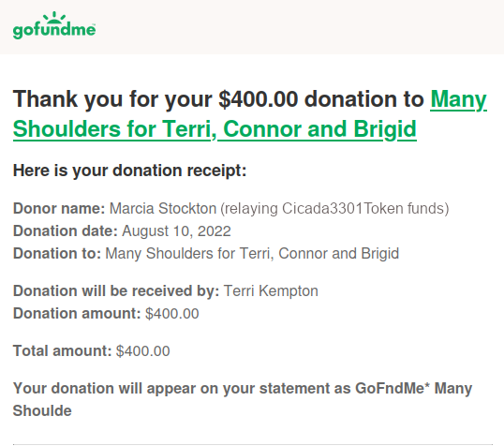Viewport: 504px width, 446px height.
Task: Click the word "Shoulde" on the last line
Action: click(x=42, y=411)
